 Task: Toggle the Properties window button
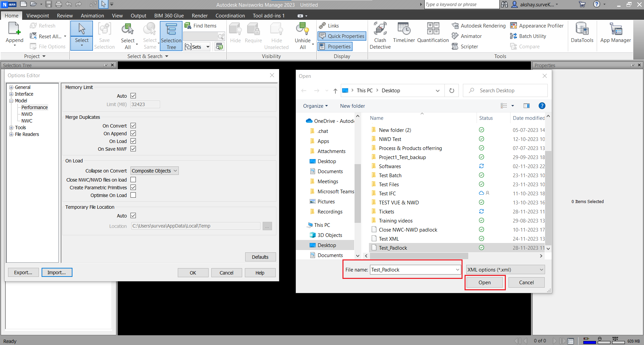tap(335, 46)
